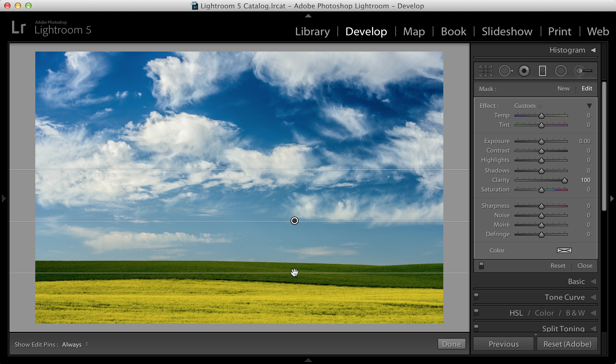
Task: Select the Spot Removal tool
Action: coord(506,71)
